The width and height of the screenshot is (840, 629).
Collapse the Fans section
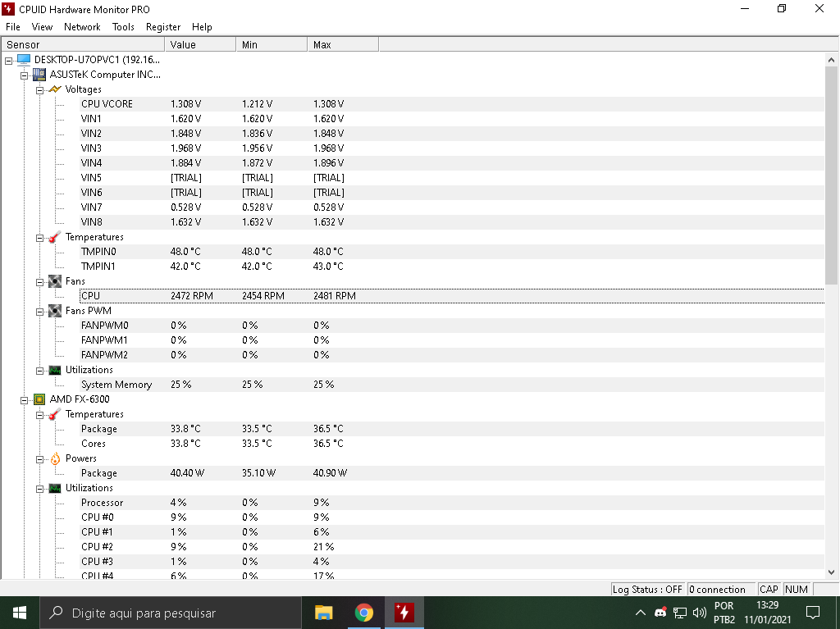click(39, 282)
